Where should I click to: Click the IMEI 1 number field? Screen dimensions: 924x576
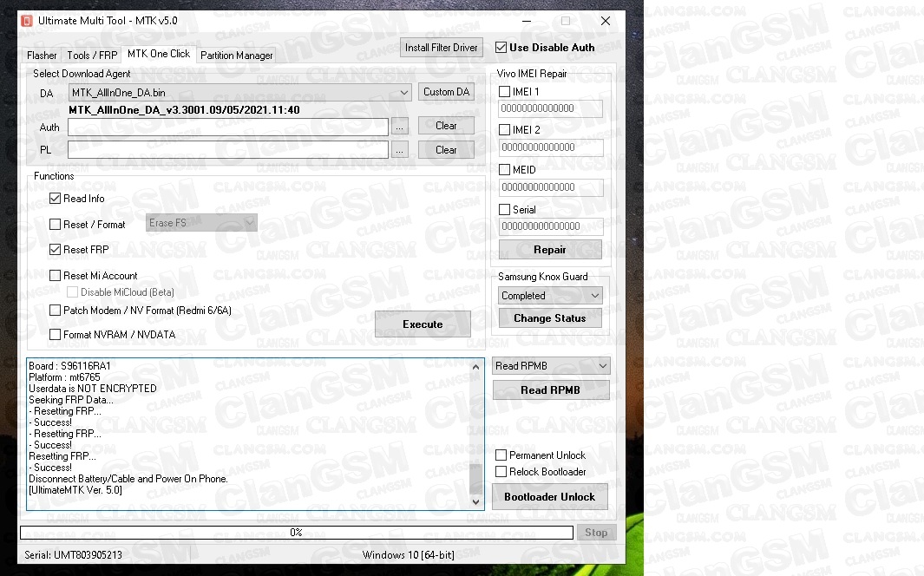click(x=550, y=108)
